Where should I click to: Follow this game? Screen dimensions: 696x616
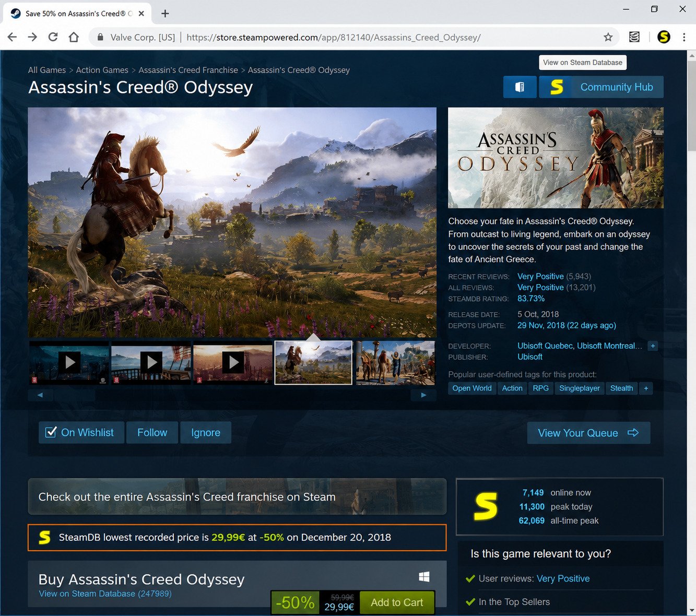point(152,432)
